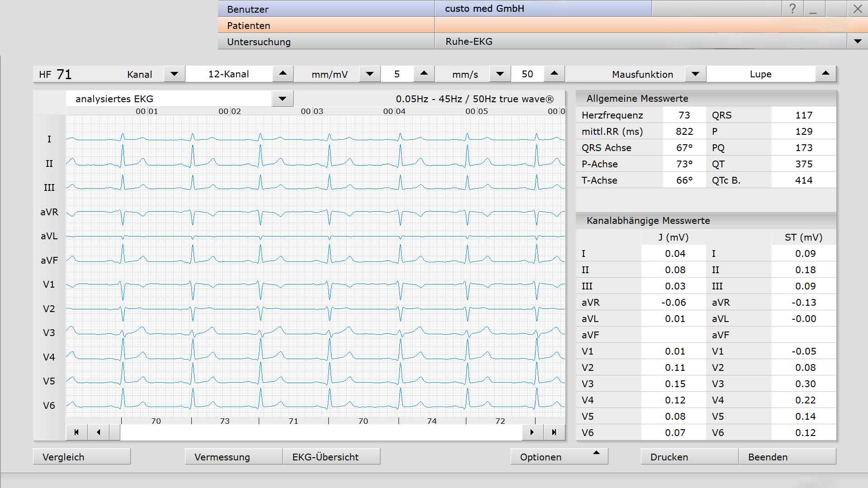Click the V3 ST value 0.30

[x=804, y=384]
